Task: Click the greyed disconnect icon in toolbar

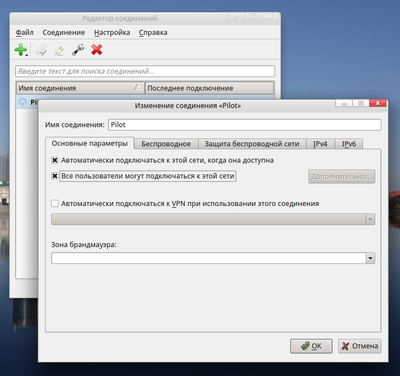Action: 60,50
